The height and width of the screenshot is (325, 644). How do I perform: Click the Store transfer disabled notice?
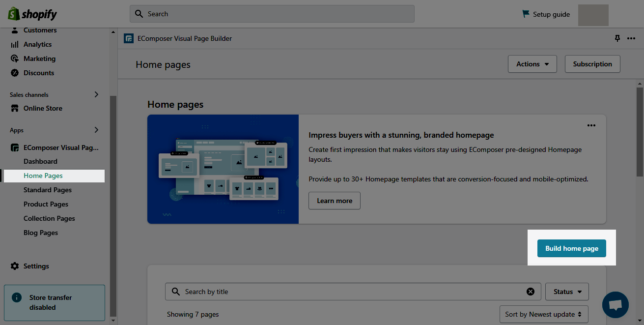54,302
